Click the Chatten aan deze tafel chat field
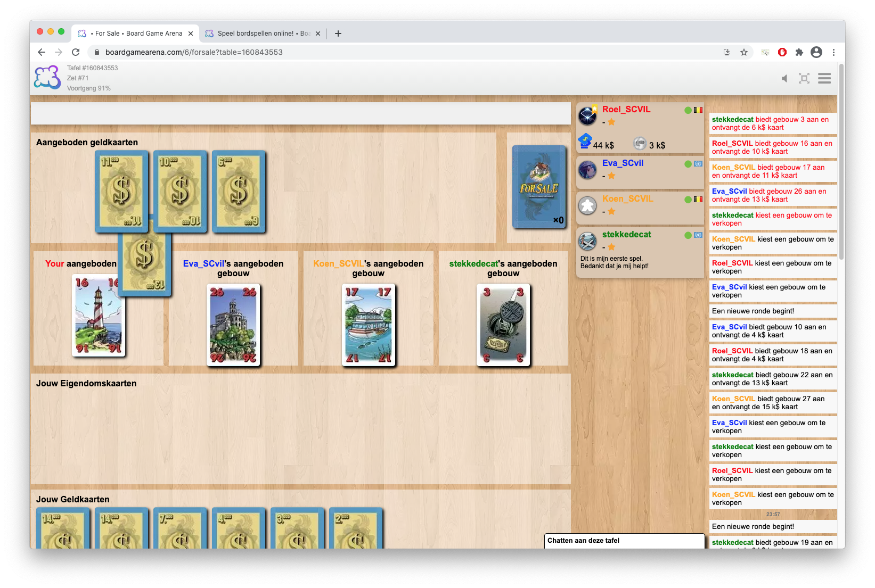Viewport: 875px width, 588px height. point(625,541)
